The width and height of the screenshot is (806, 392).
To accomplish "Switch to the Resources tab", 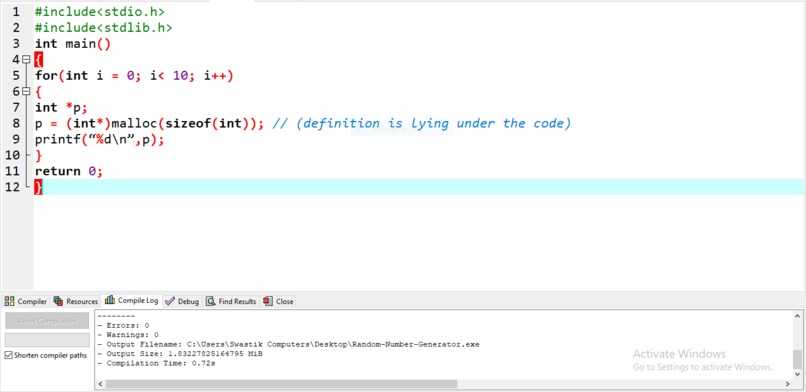I will tap(76, 302).
